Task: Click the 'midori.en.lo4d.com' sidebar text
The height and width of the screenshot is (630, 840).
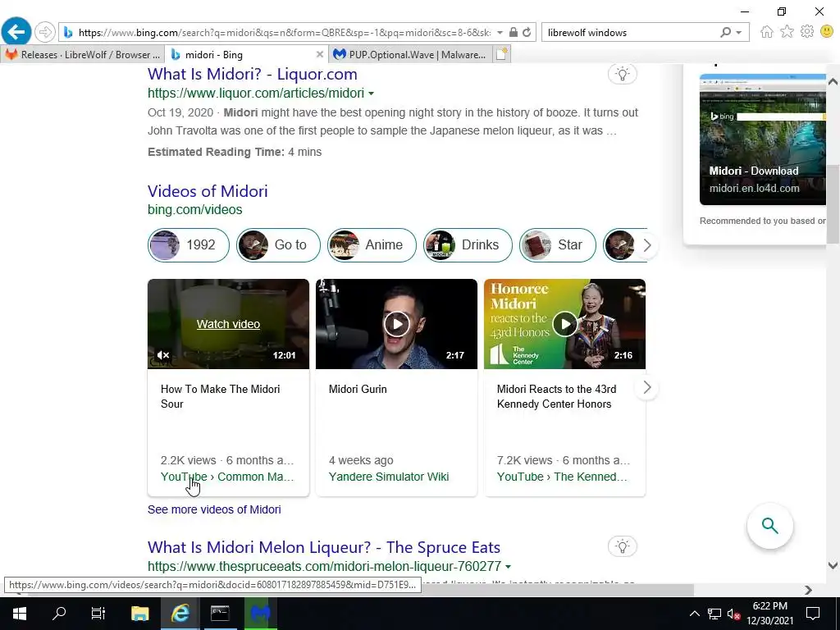Action: tap(755, 189)
